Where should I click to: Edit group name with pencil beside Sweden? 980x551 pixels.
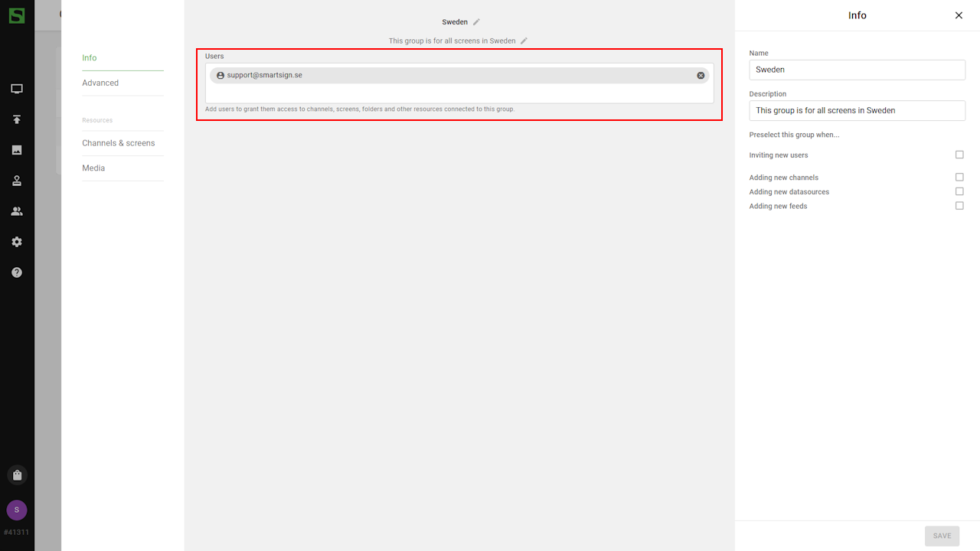[476, 22]
